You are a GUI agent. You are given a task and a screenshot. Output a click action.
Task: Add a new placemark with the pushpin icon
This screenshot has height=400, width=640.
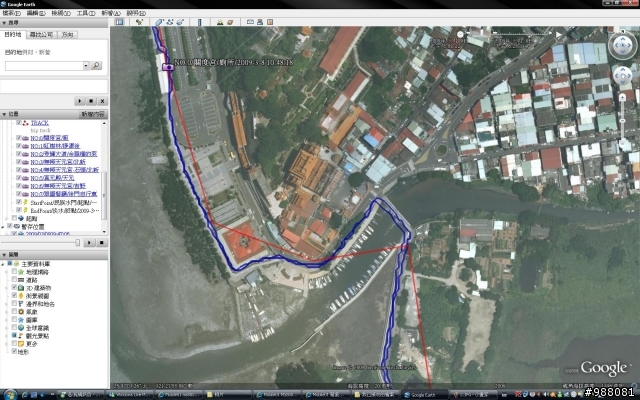point(140,22)
